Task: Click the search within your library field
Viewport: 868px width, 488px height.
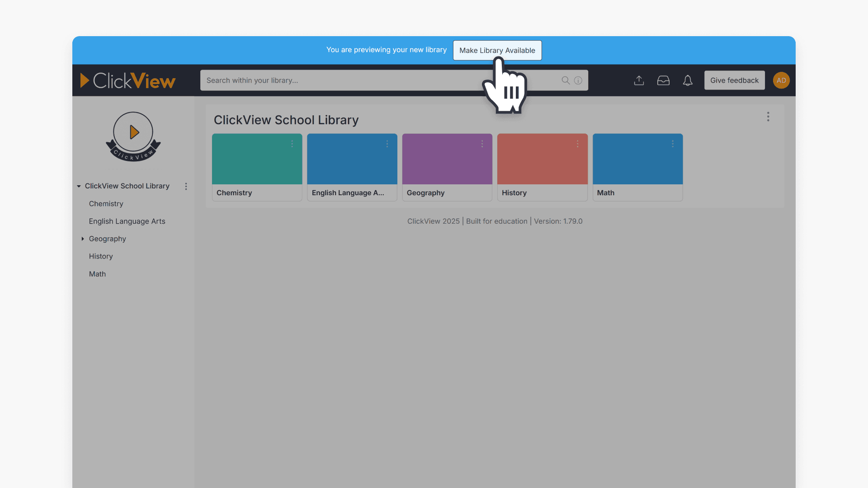Action: point(362,80)
